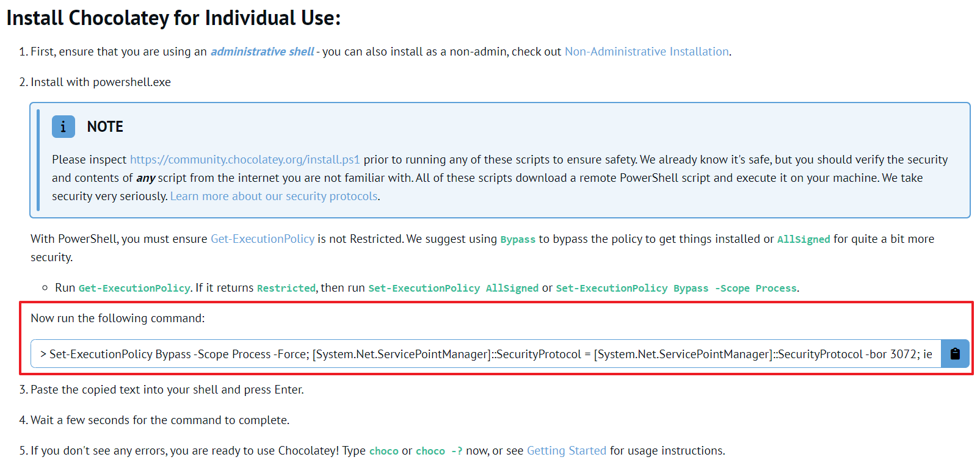Open the Getting Started link
Viewport: 980px width, 468px height.
point(567,450)
